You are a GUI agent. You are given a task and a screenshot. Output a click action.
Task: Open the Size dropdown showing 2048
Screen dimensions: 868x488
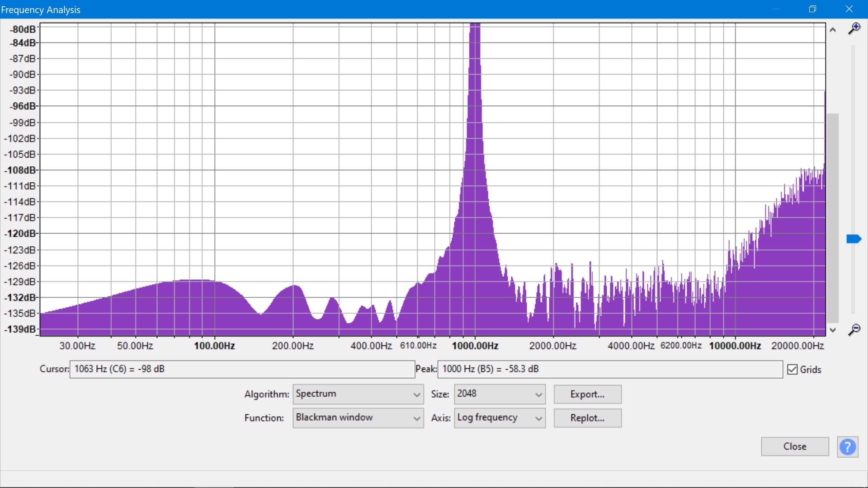click(500, 394)
